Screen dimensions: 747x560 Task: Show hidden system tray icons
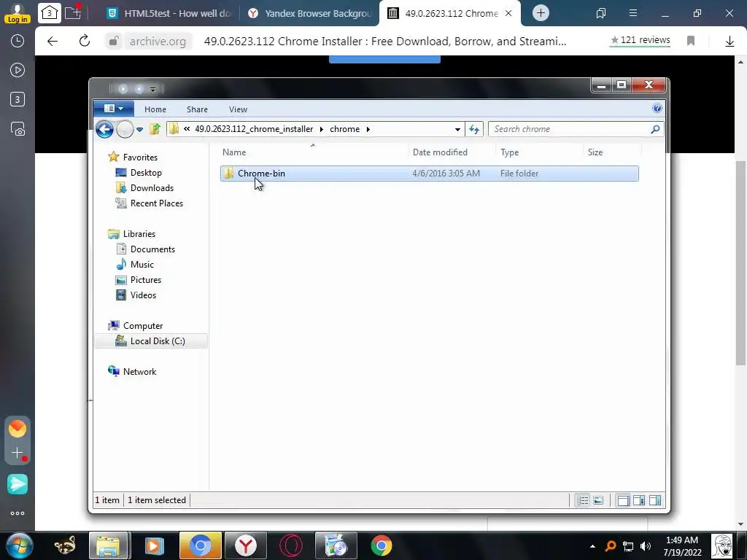click(x=592, y=546)
